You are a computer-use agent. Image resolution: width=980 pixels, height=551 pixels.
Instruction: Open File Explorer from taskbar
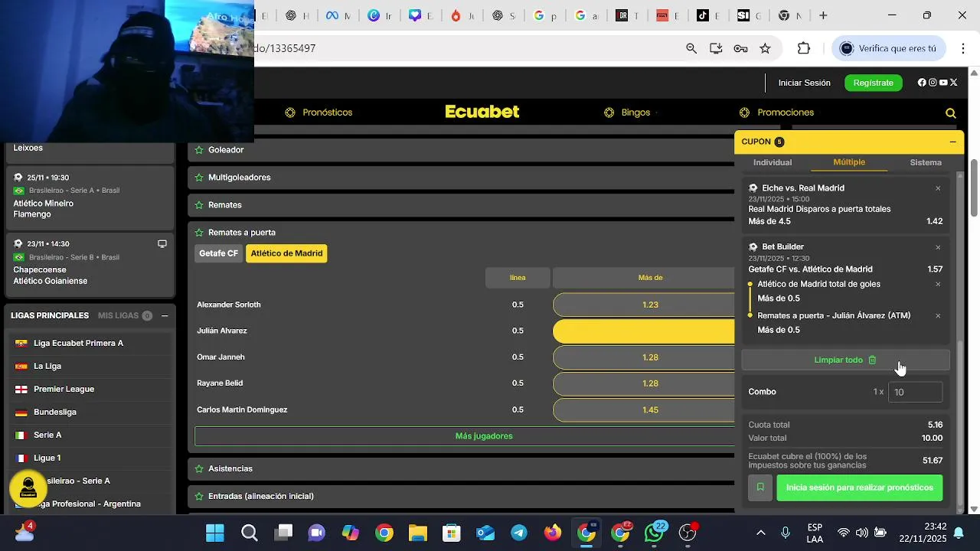417,533
